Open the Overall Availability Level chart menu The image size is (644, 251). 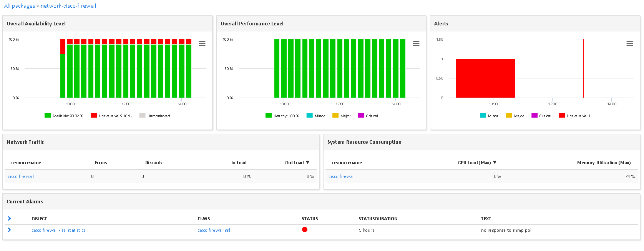click(202, 44)
